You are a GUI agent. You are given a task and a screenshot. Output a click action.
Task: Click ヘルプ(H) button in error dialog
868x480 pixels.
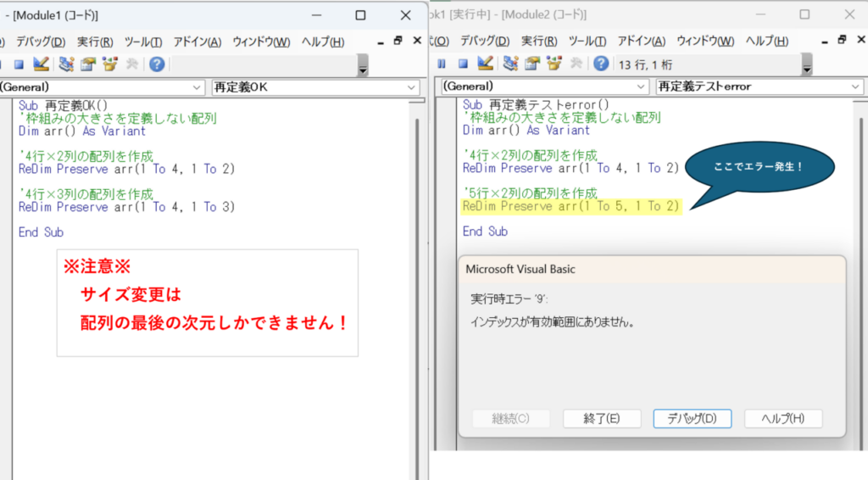click(x=782, y=419)
